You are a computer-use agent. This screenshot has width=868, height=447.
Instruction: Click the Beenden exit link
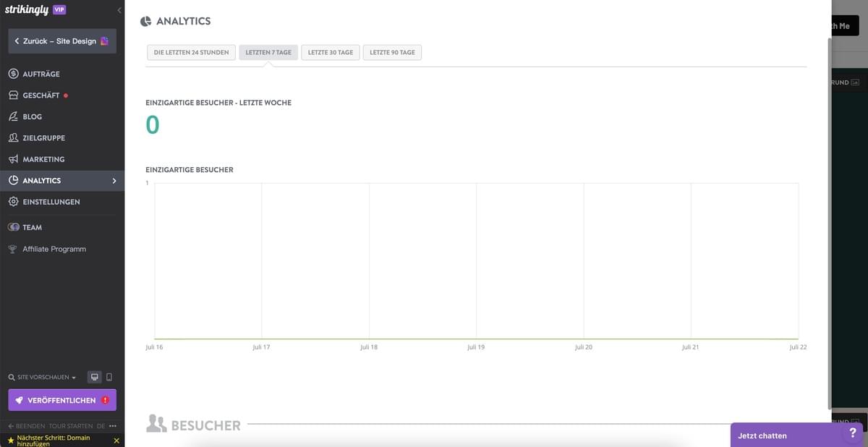[27, 426]
